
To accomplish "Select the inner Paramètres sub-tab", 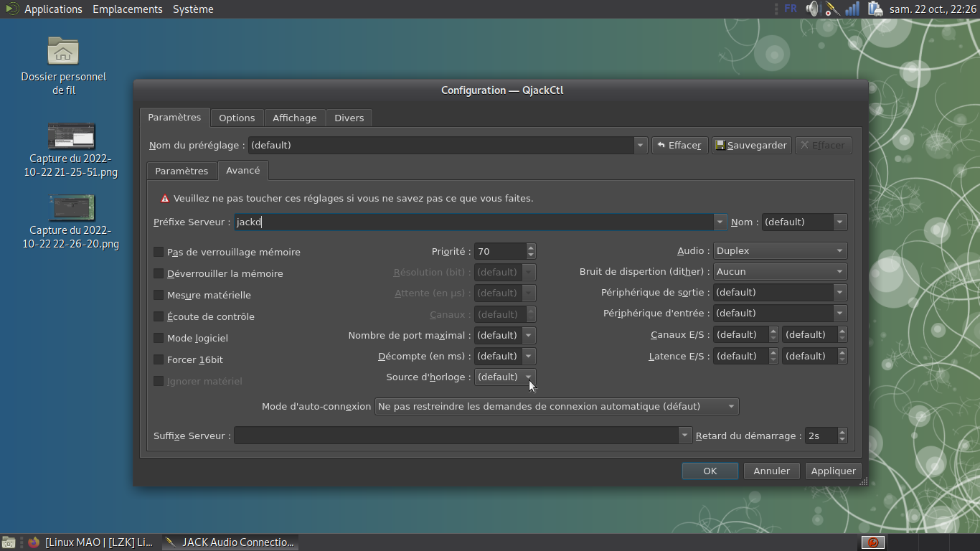I will (x=182, y=171).
